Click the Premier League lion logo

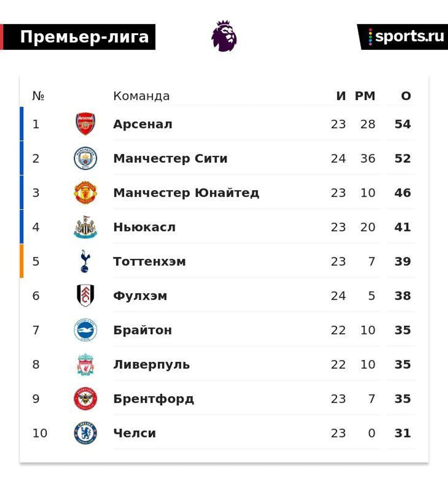[x=224, y=36]
